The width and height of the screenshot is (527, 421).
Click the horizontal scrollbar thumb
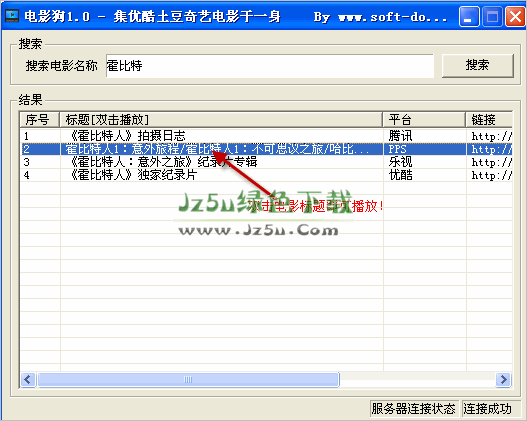[188, 380]
